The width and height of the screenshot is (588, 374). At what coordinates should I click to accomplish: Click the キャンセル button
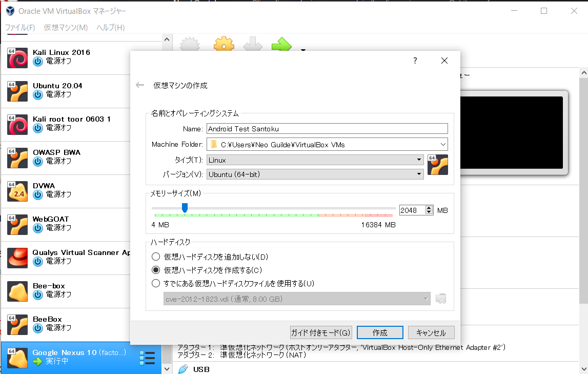click(431, 332)
